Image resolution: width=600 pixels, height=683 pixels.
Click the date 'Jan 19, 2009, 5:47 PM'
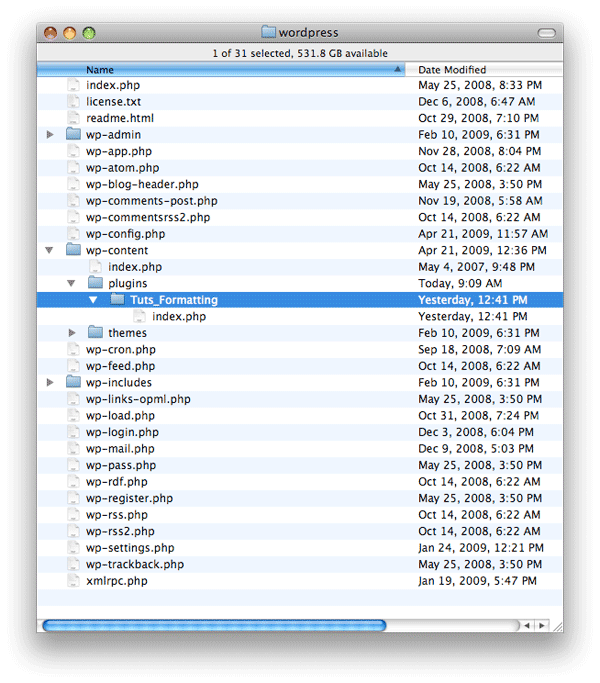click(477, 581)
